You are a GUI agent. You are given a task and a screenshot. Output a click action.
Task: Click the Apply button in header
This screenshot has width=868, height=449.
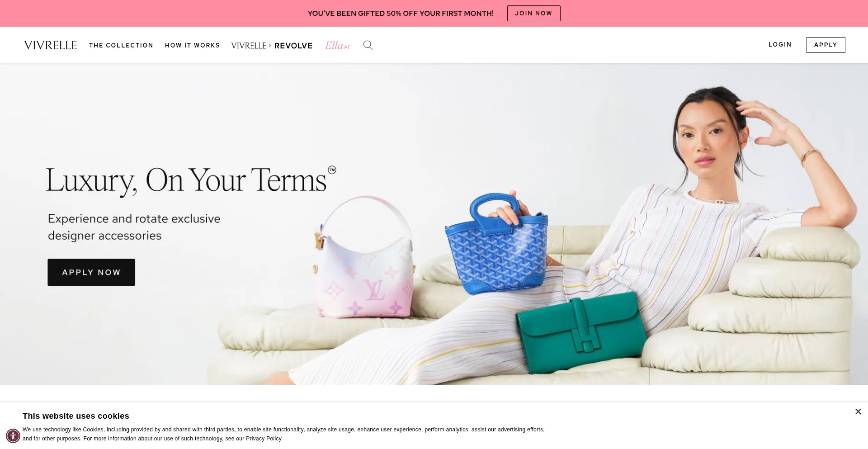pyautogui.click(x=826, y=45)
